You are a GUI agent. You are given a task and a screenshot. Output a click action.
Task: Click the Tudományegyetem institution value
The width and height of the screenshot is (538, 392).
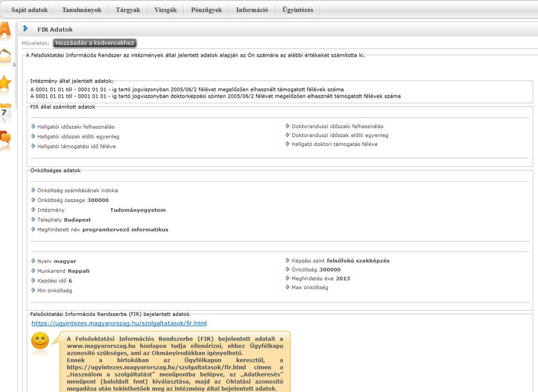[x=138, y=210]
